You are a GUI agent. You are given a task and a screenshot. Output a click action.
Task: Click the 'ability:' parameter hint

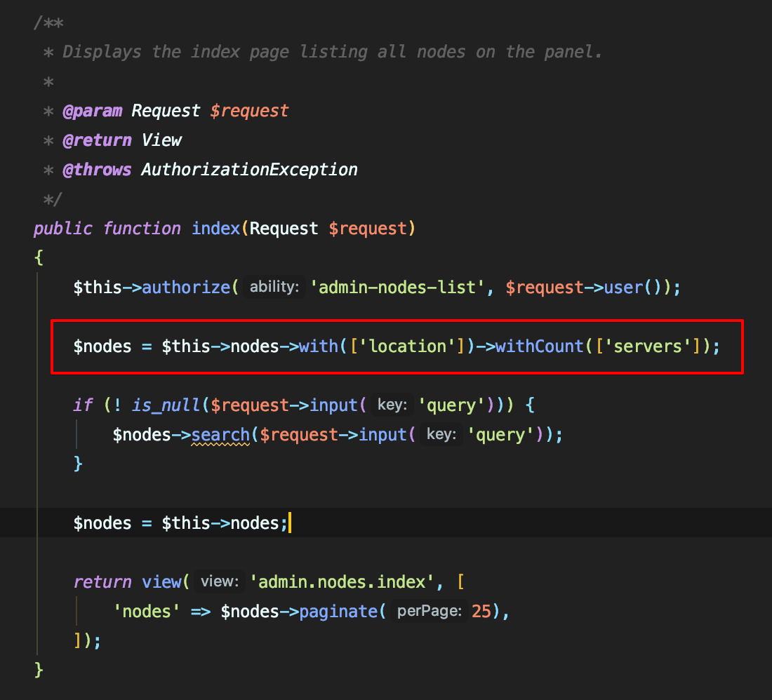pyautogui.click(x=274, y=288)
